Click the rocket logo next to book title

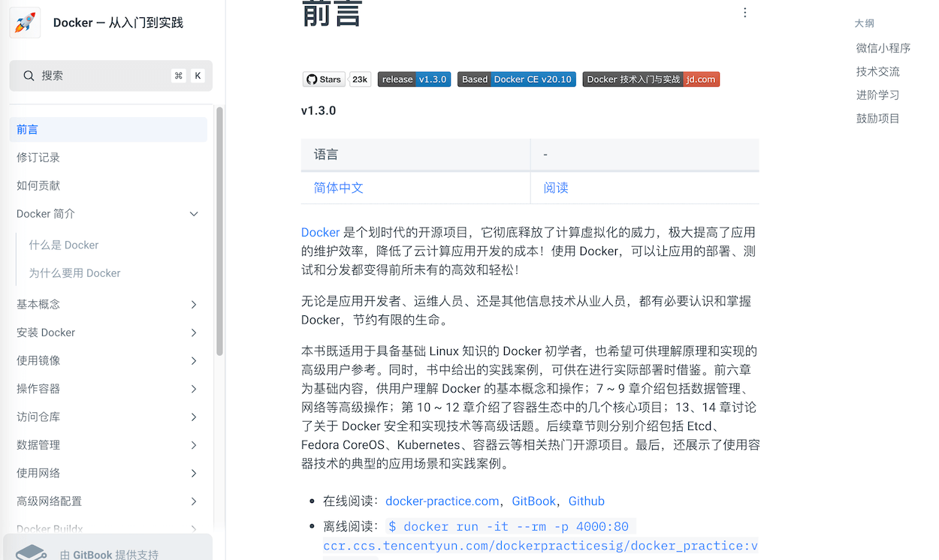(25, 23)
